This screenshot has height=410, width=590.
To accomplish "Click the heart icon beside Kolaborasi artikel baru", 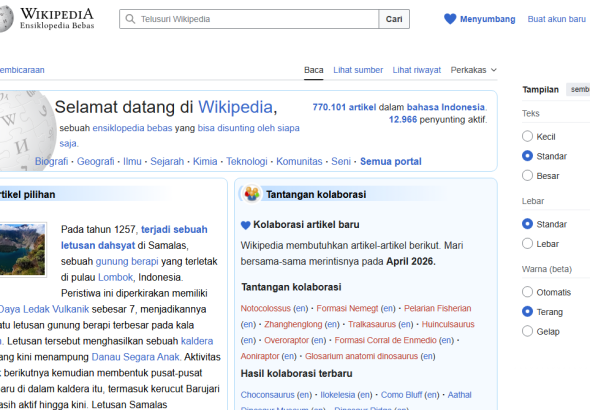I will click(245, 225).
